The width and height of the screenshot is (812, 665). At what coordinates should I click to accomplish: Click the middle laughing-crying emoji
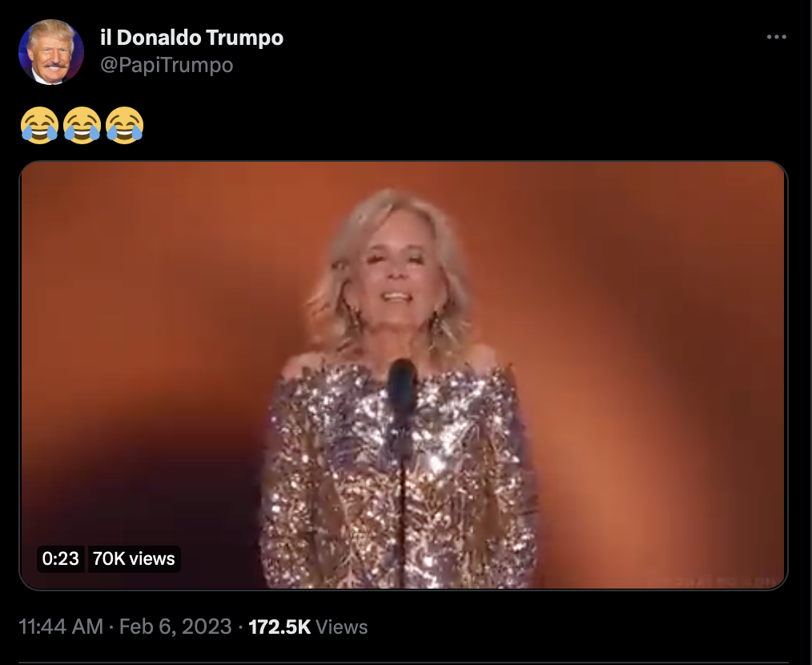[82, 126]
